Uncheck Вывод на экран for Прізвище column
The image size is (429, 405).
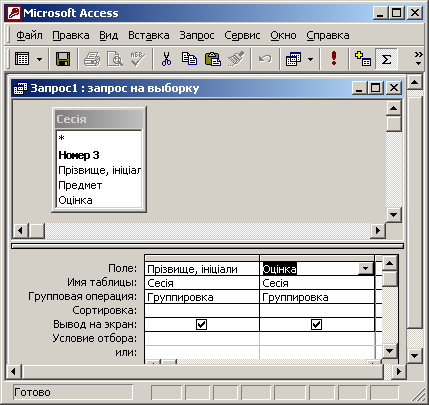[202, 324]
